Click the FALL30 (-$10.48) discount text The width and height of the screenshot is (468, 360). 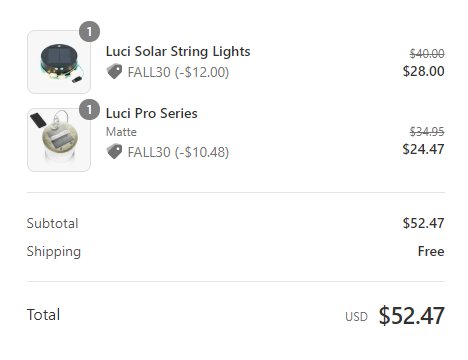178,152
